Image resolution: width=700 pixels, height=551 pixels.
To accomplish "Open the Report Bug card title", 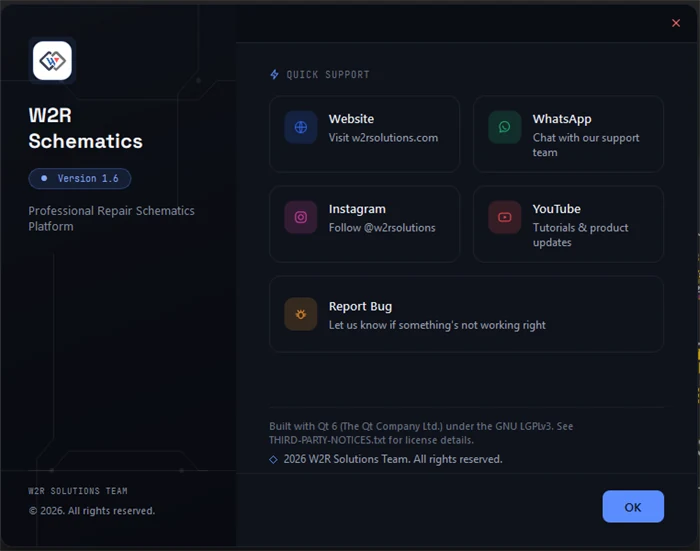I will [x=360, y=307].
